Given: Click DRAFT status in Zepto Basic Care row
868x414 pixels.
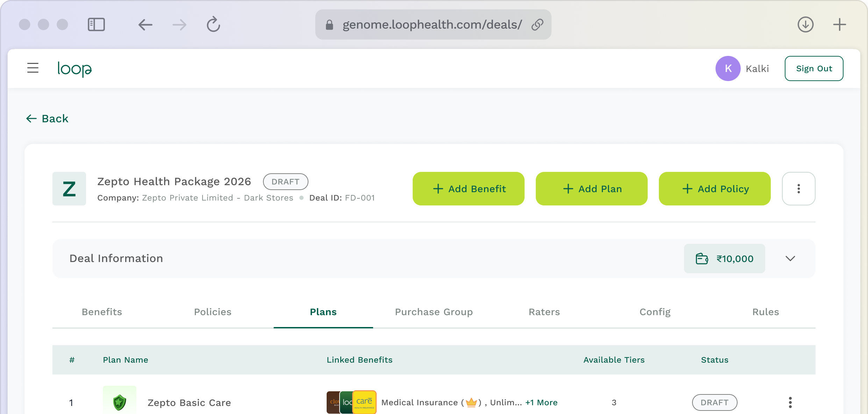Looking at the screenshot, I should (714, 402).
